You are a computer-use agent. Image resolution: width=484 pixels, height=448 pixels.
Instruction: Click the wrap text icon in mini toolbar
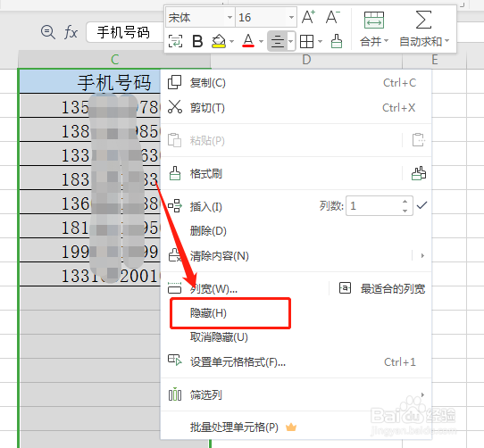click(175, 41)
